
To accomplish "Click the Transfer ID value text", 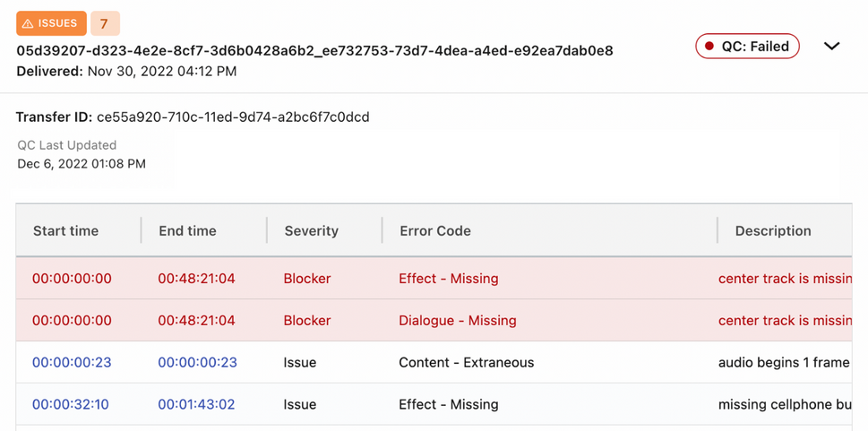I will point(233,117).
